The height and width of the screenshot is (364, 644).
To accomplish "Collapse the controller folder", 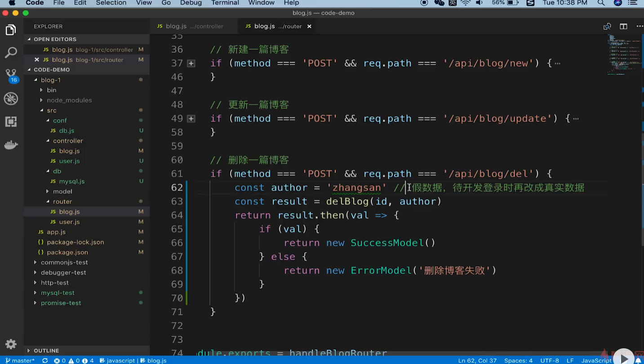I will tap(67, 140).
